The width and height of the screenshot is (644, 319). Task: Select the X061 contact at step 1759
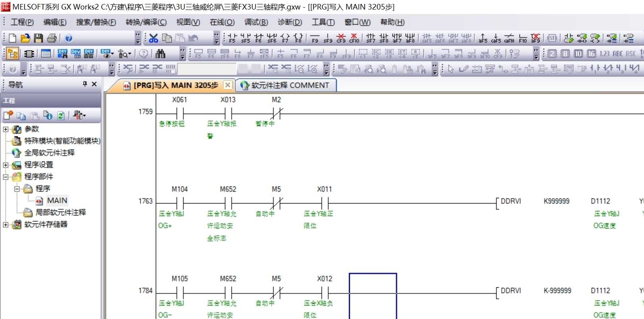coord(179,113)
